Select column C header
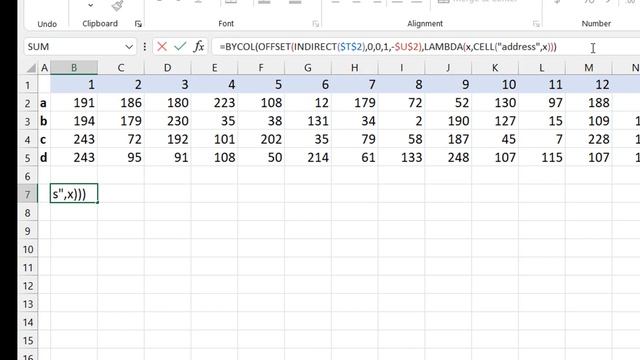 click(x=121, y=68)
